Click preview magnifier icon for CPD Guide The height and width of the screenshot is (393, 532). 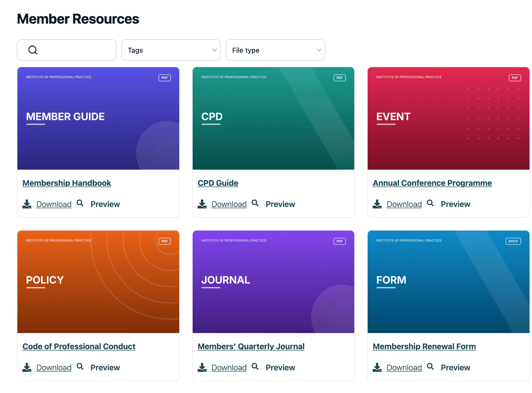click(x=255, y=203)
